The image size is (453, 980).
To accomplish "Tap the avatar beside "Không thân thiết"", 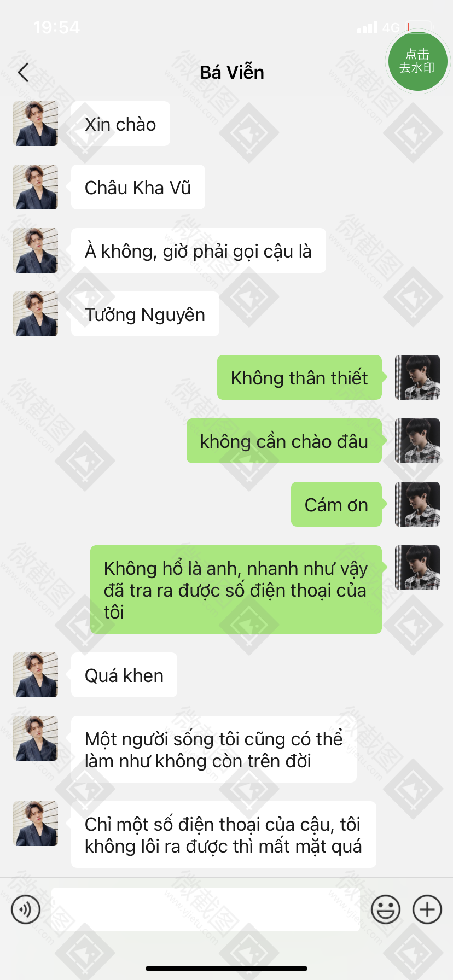I will click(417, 377).
